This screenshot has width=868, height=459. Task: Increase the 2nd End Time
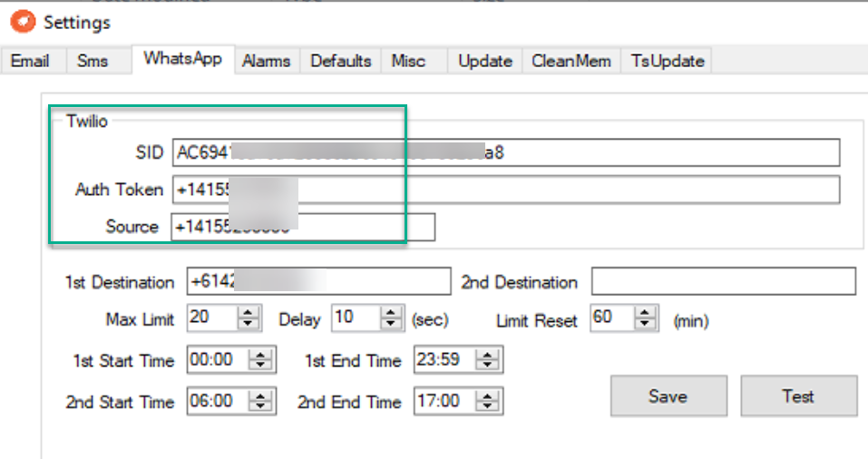[x=492, y=396]
